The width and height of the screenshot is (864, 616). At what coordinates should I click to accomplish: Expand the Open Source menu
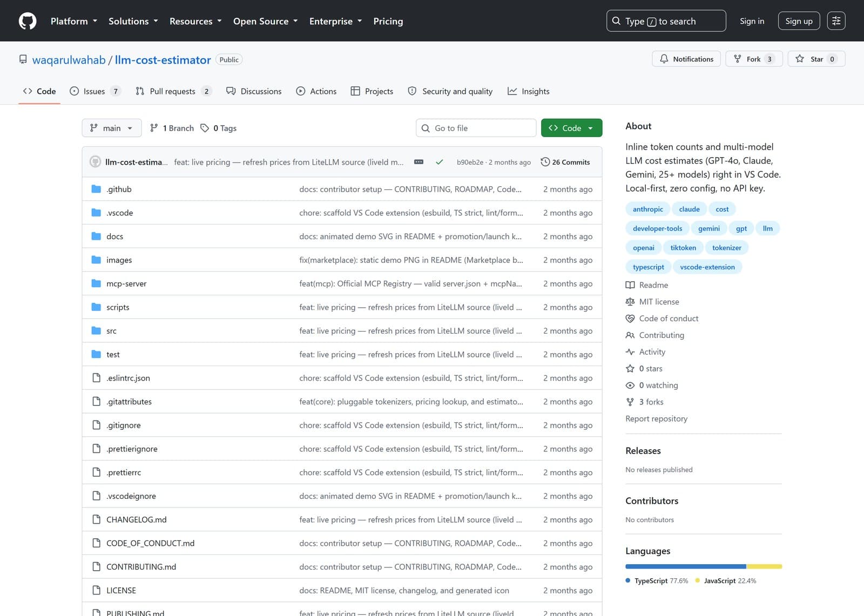[x=266, y=21]
